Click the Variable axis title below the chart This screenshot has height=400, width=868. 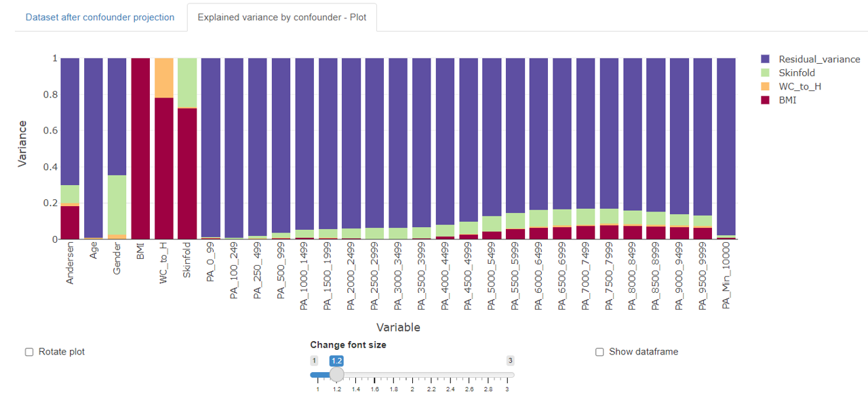398,327
